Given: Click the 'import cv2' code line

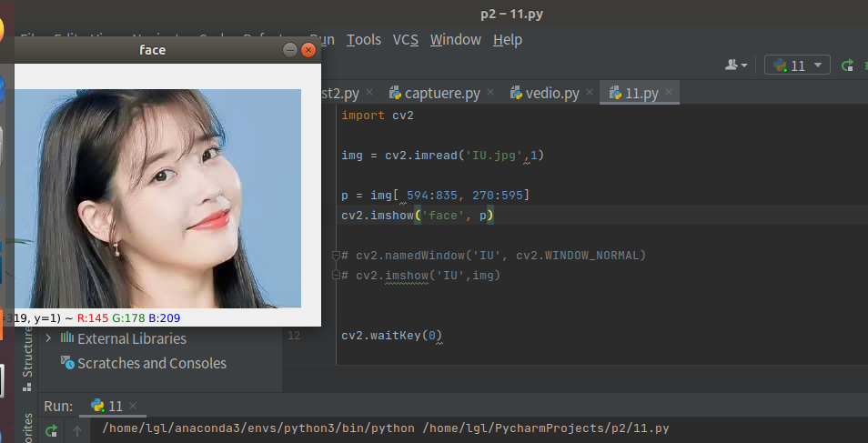Looking at the screenshot, I should 378,116.
